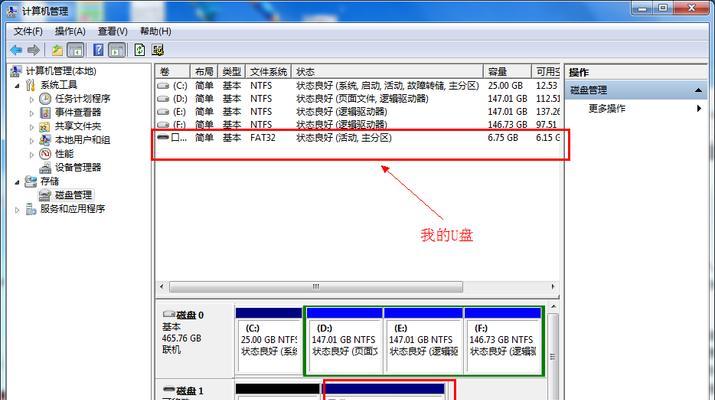
Task: Open the 帮助(H) menu
Action: click(155, 31)
